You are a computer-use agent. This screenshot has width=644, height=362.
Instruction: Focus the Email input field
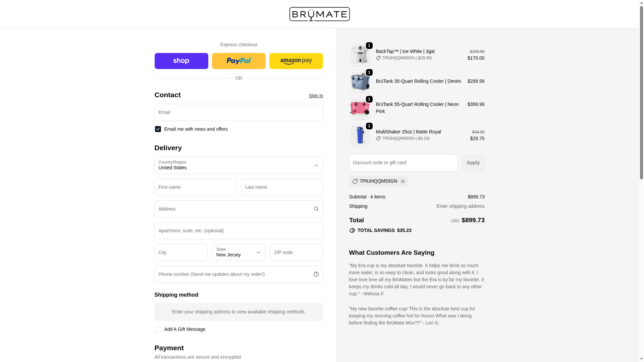(238, 112)
